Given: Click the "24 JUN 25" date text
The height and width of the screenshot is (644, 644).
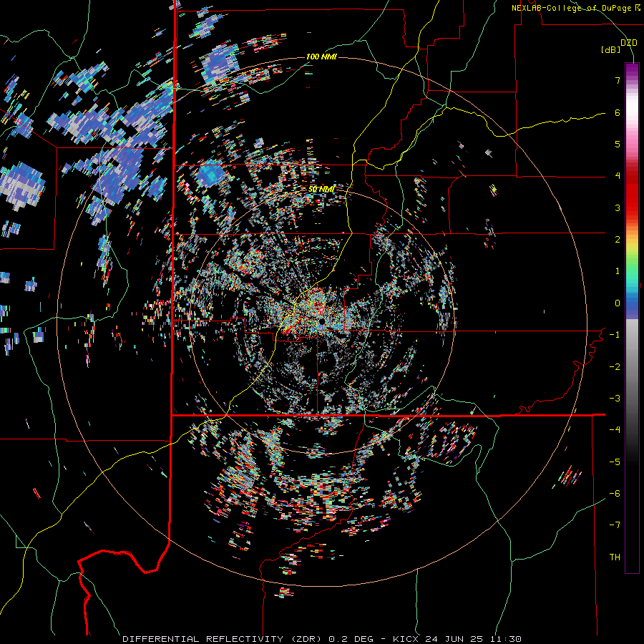Looking at the screenshot, I should [454, 639].
